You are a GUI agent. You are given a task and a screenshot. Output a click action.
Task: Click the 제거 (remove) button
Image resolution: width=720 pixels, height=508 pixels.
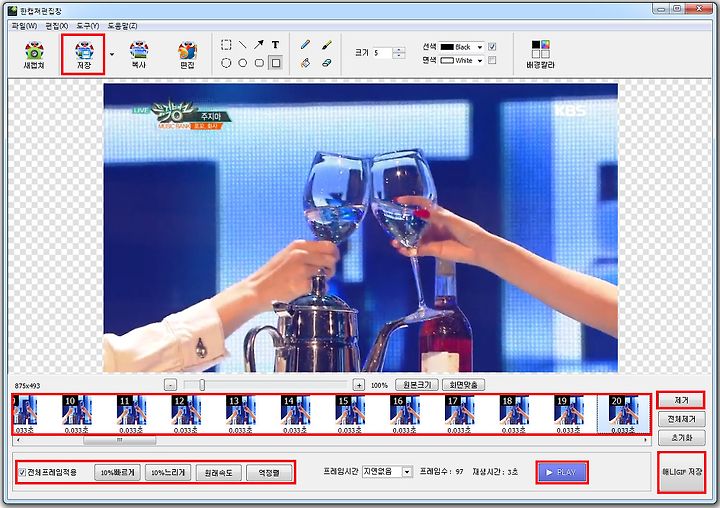(681, 401)
